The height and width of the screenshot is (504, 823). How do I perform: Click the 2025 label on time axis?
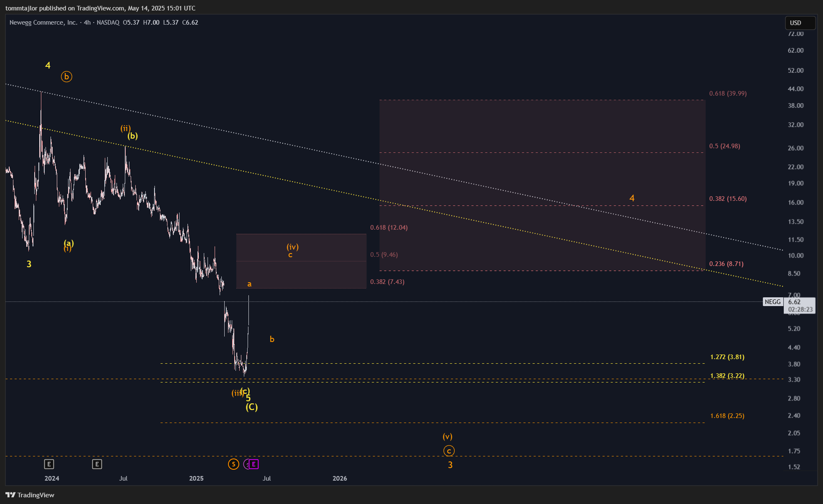pos(196,479)
